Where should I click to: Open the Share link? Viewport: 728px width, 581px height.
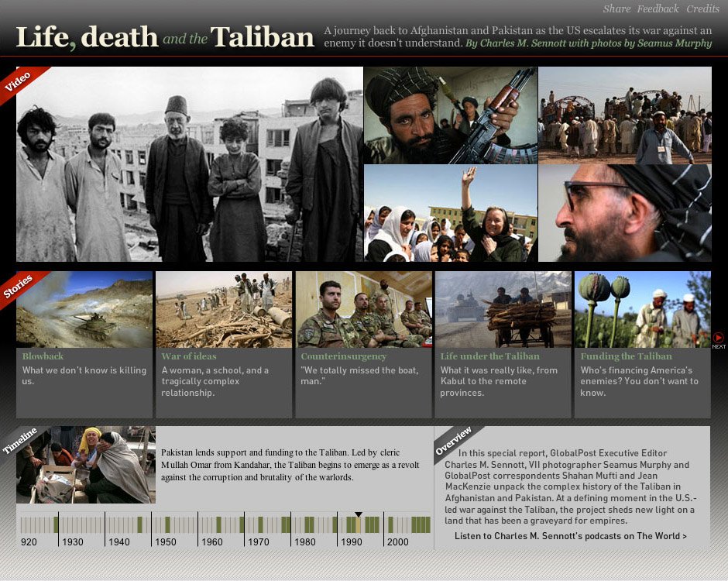click(616, 9)
